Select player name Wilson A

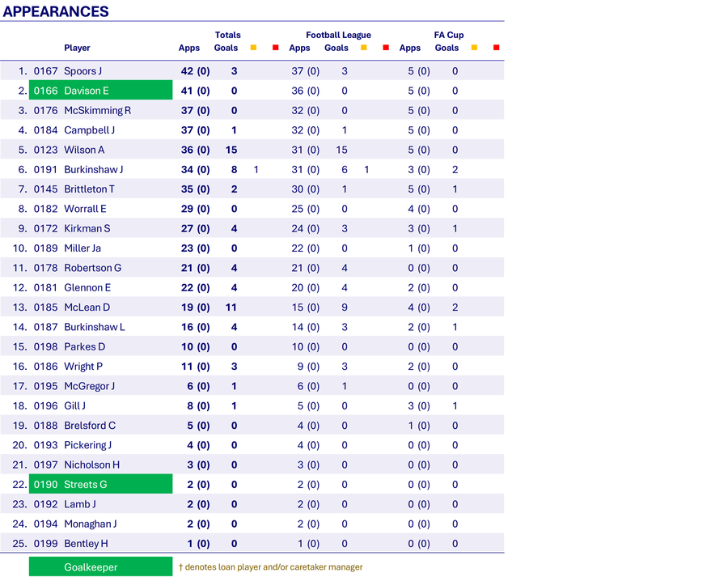click(84, 150)
